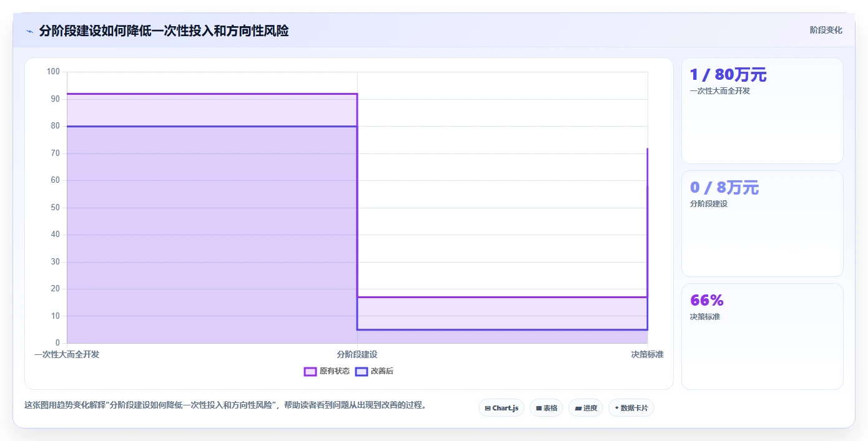Click the 阶段变化 label in the header
Viewport: 868px width, 441px height.
[826, 30]
